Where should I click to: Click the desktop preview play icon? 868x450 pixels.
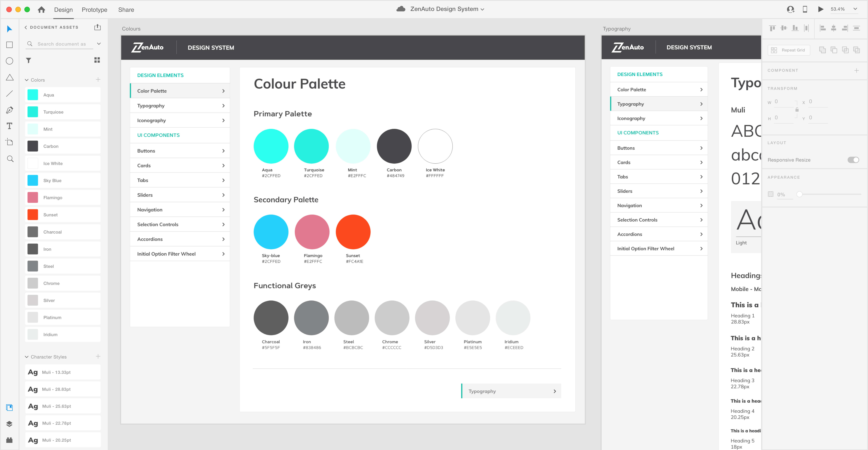tap(821, 9)
